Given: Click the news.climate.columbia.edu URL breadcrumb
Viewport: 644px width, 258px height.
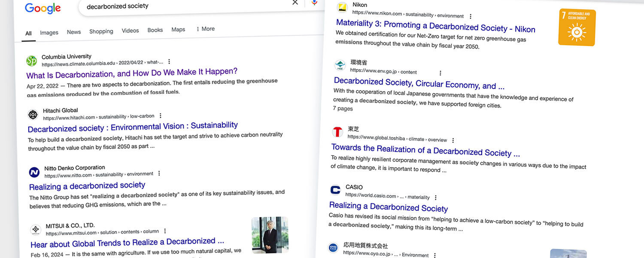Looking at the screenshot, I should (102, 63).
